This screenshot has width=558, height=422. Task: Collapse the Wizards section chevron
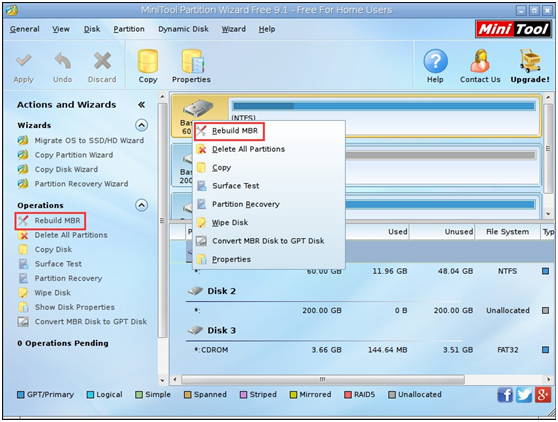tap(142, 125)
